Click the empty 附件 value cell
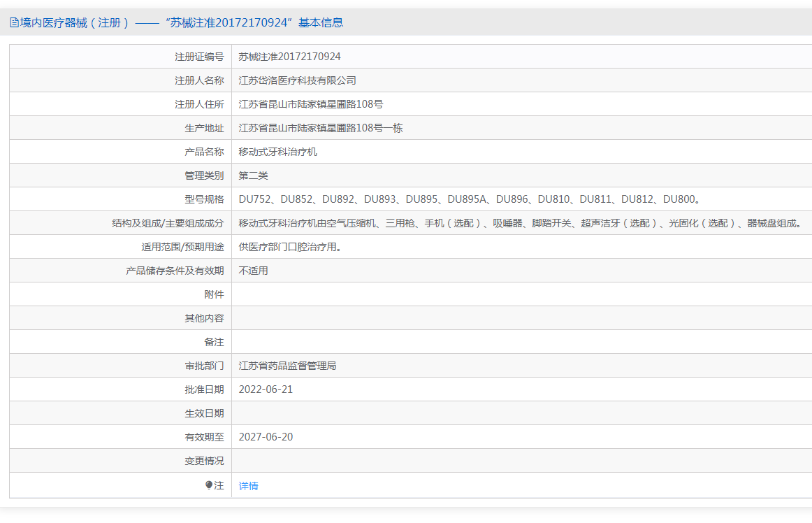 (x=521, y=294)
